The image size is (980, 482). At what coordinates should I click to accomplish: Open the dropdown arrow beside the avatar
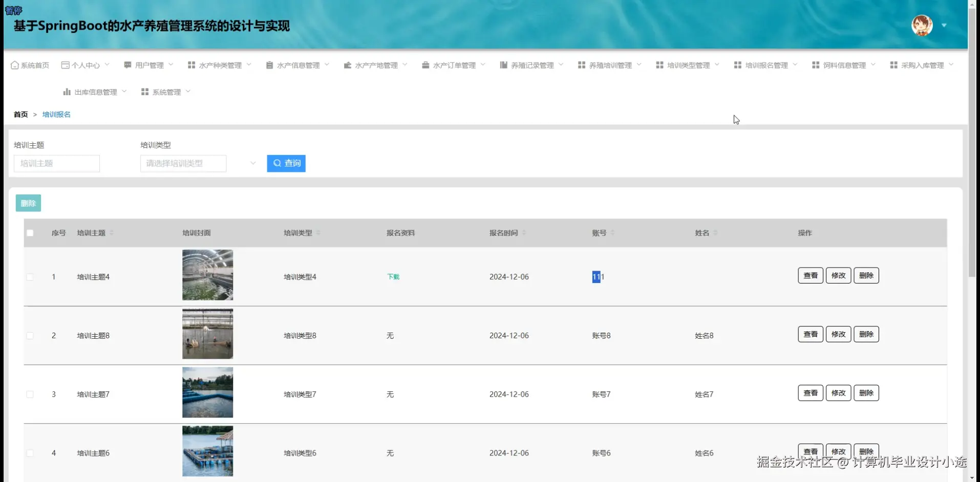944,25
